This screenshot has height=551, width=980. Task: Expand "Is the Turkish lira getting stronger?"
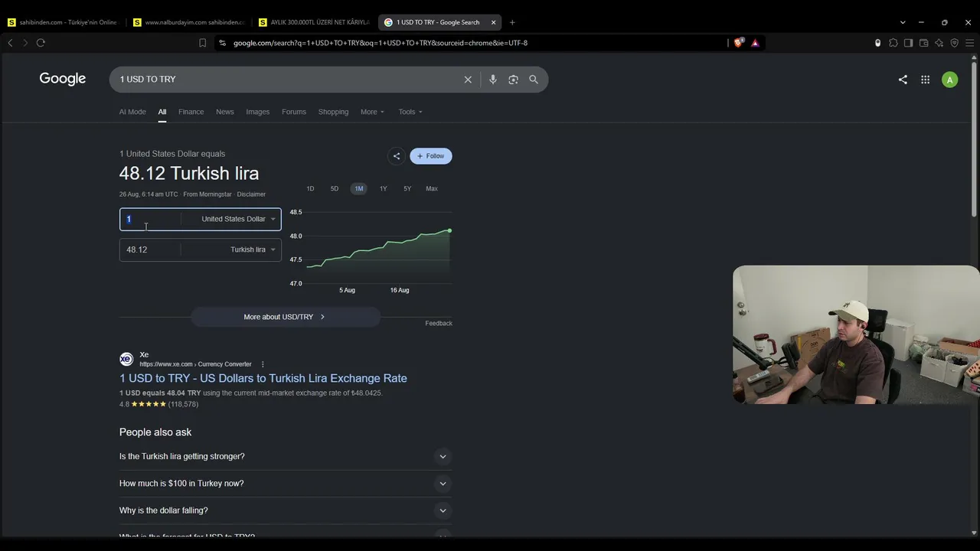pos(286,457)
